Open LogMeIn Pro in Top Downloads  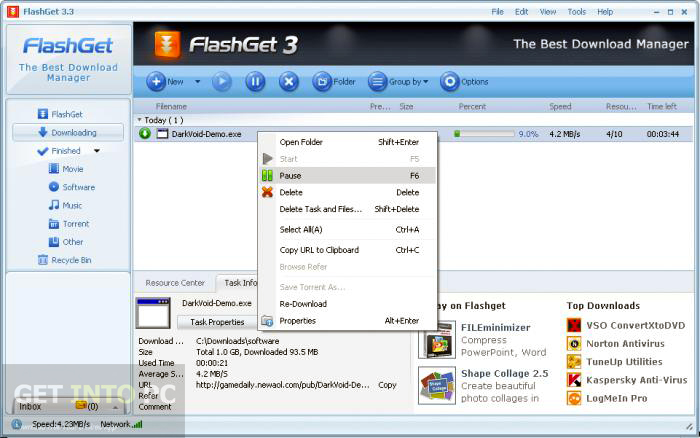(617, 398)
